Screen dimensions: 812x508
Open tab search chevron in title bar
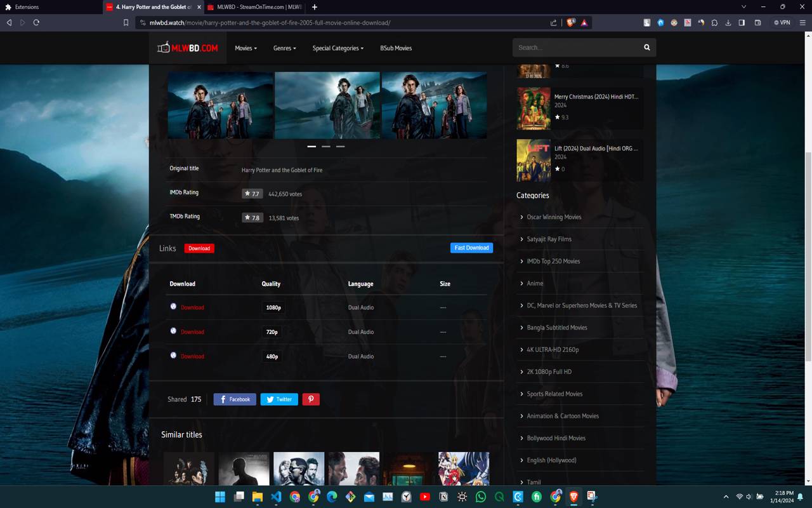pyautogui.click(x=743, y=7)
